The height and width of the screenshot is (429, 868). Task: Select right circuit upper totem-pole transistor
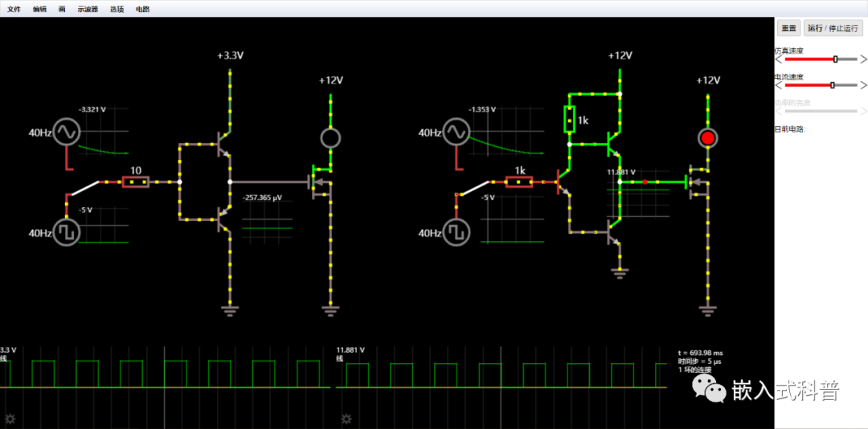pyautogui.click(x=613, y=144)
